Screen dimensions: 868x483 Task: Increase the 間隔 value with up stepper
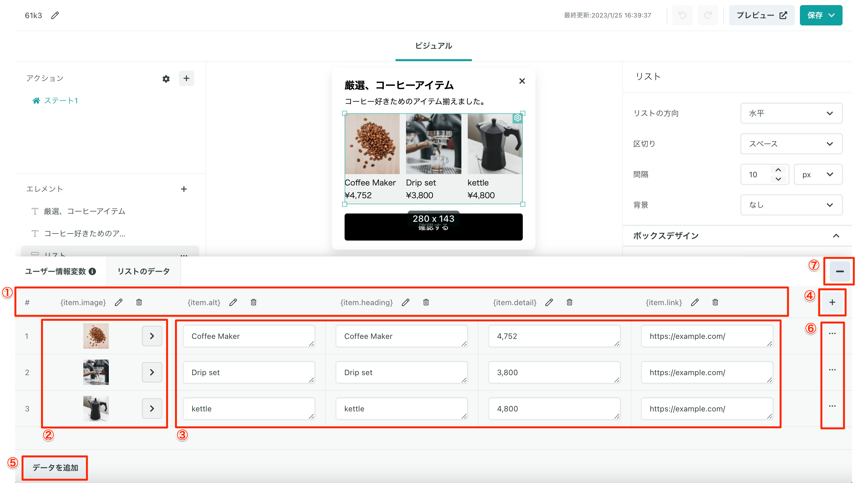point(778,170)
